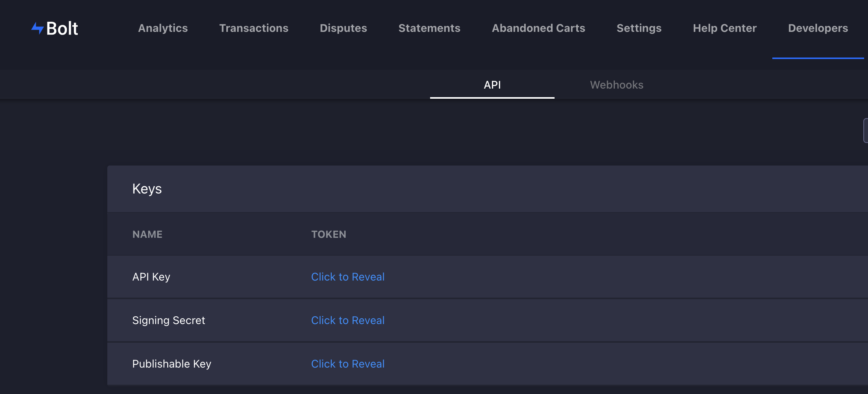
Task: Switch to the Webhooks tab
Action: pyautogui.click(x=616, y=85)
